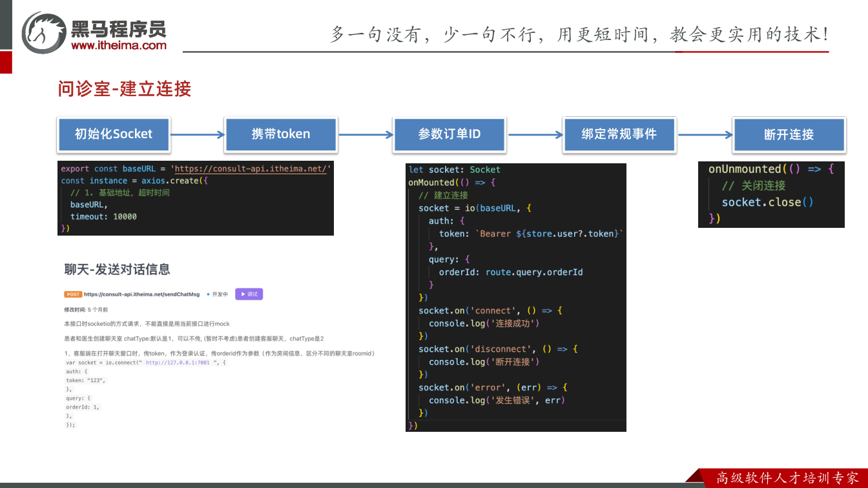Click the 'timeout: 10000' code line
This screenshot has width=868, height=488.
tap(103, 217)
